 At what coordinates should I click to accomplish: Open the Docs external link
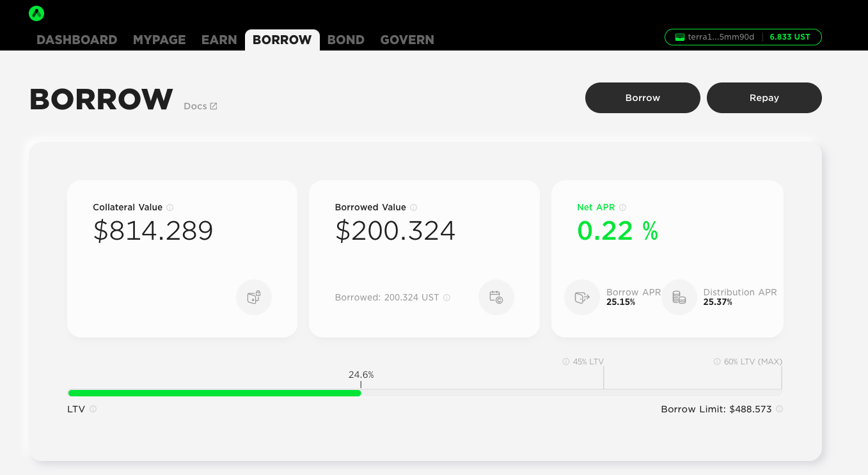200,106
